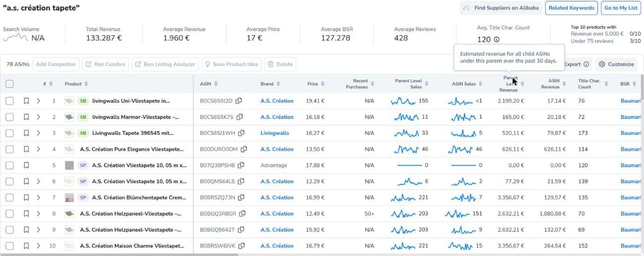Copy ASIN B00QMS64LS to clipboard
Screen dimensions: 644x256
click(241, 182)
